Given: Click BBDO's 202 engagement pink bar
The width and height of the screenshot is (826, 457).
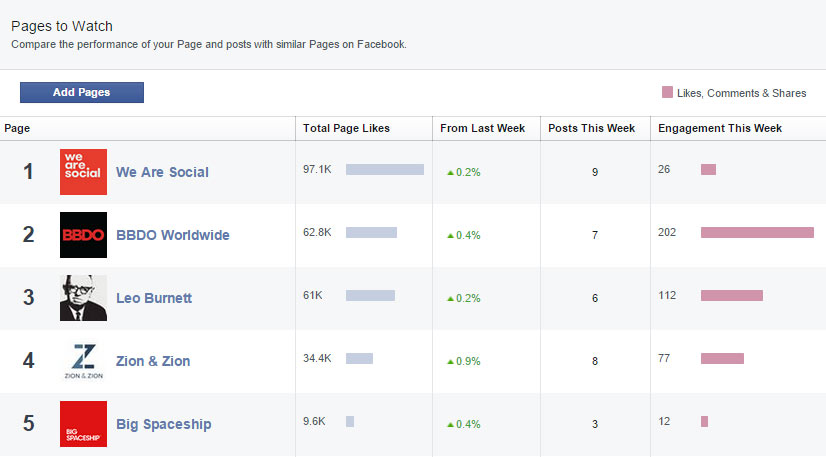Looking at the screenshot, I should click(757, 232).
